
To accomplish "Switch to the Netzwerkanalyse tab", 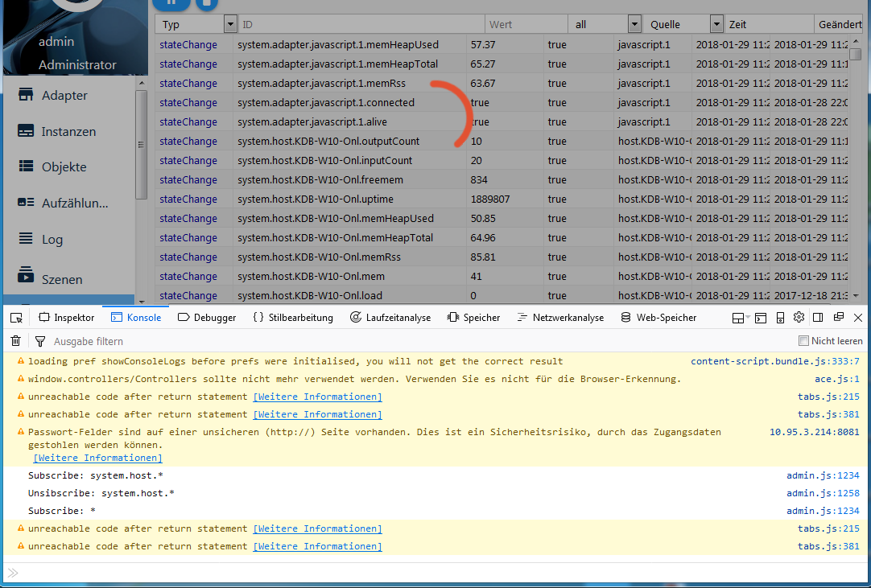I will (x=559, y=318).
